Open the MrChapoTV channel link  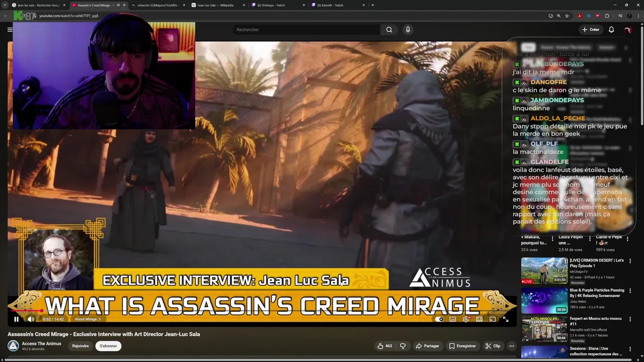[x=579, y=272]
